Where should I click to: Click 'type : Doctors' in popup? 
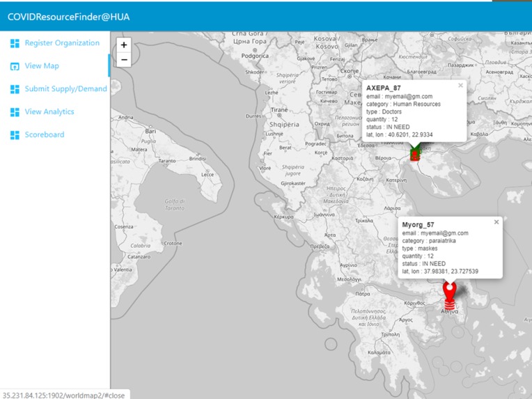(x=384, y=111)
